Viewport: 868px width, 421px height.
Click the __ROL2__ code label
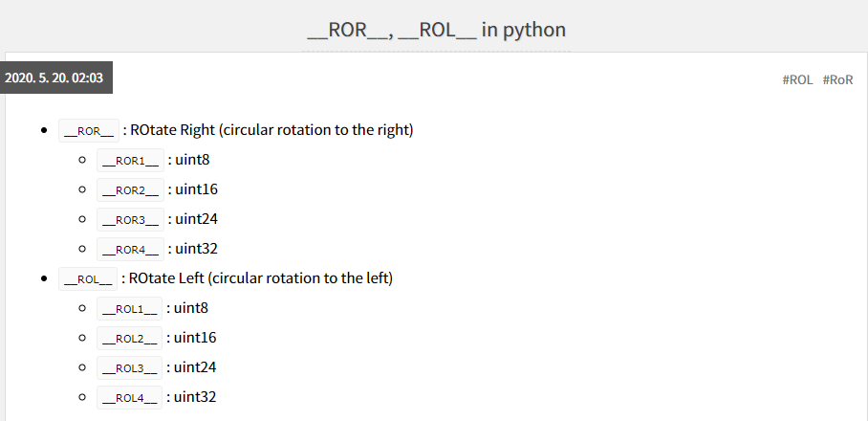(x=130, y=338)
